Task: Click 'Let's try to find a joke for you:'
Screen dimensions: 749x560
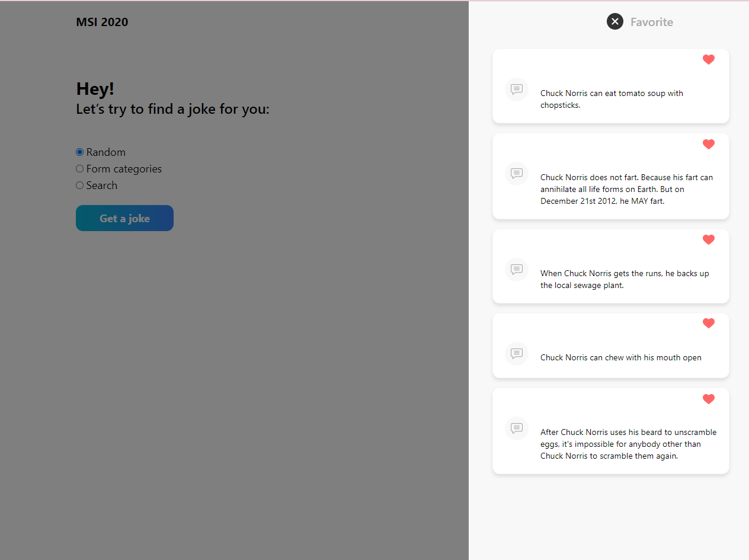Action: [173, 109]
